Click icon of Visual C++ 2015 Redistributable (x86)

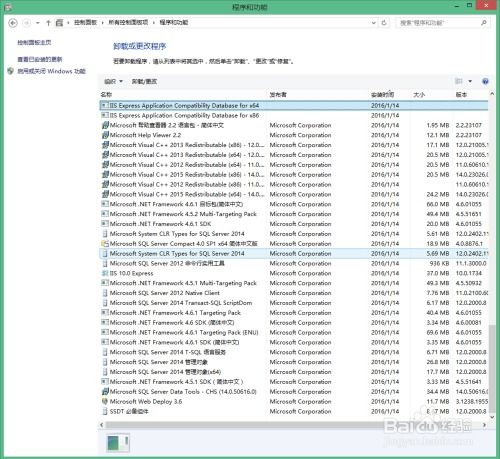click(105, 174)
